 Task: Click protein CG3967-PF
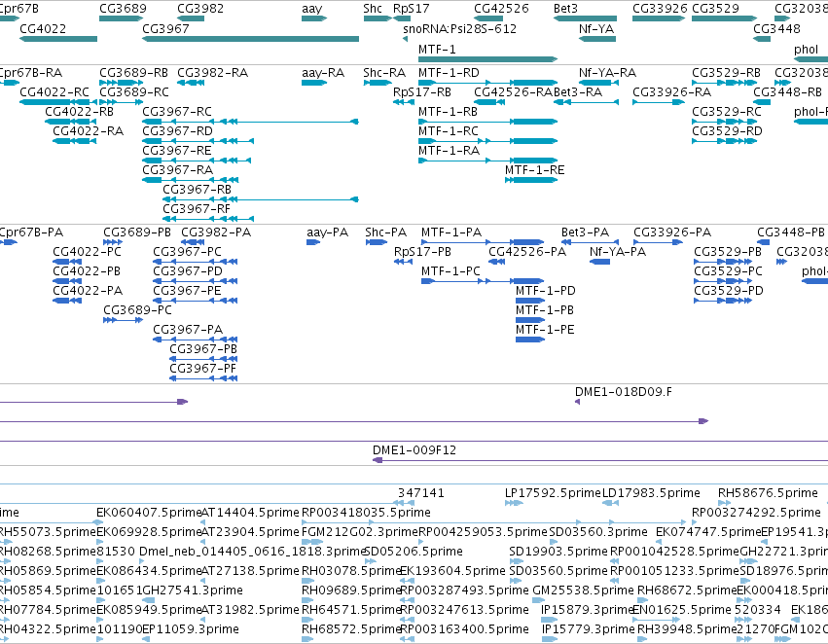(202, 369)
